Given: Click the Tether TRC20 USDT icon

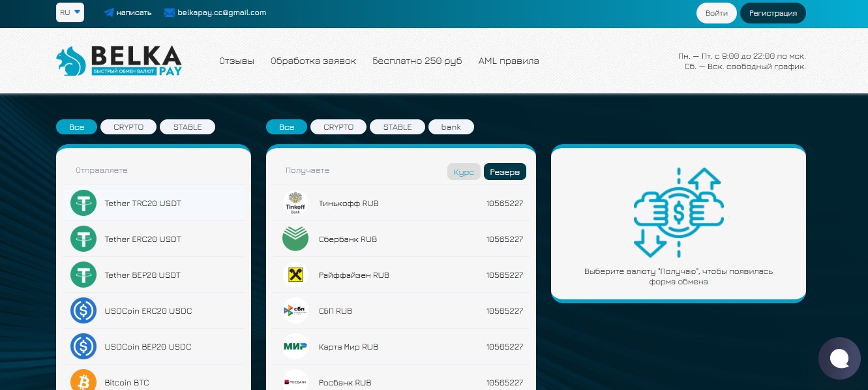Looking at the screenshot, I should pos(83,203).
